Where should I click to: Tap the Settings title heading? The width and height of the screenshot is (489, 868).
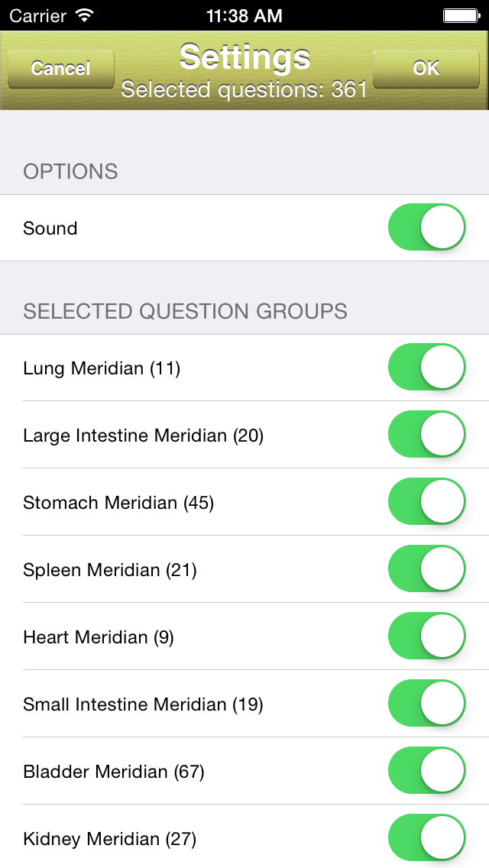[x=244, y=57]
